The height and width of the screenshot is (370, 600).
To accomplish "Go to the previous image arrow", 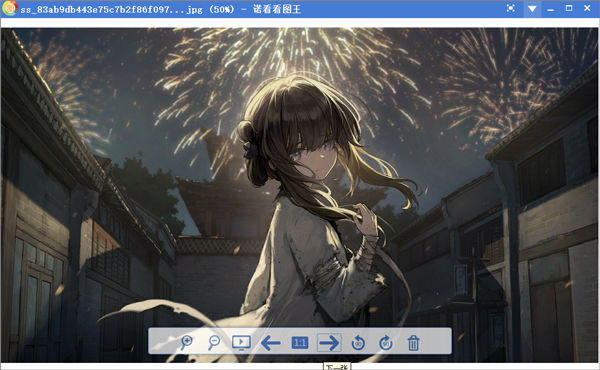I will (x=271, y=343).
